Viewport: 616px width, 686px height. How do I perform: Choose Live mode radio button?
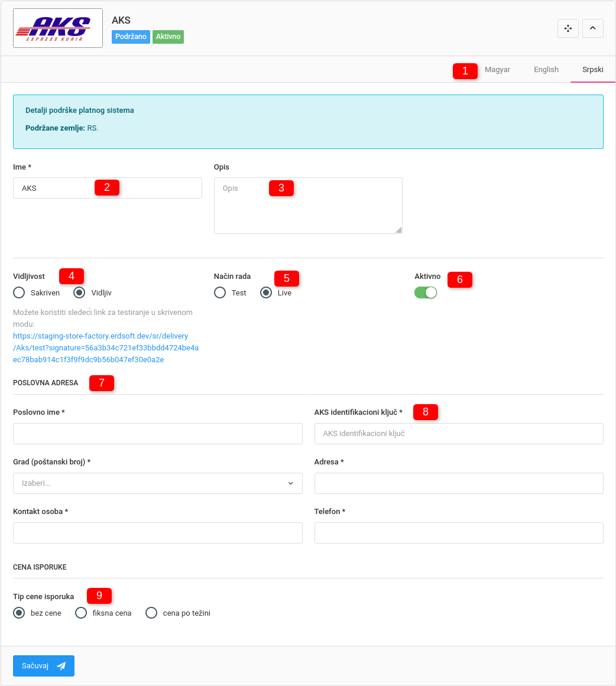click(267, 293)
